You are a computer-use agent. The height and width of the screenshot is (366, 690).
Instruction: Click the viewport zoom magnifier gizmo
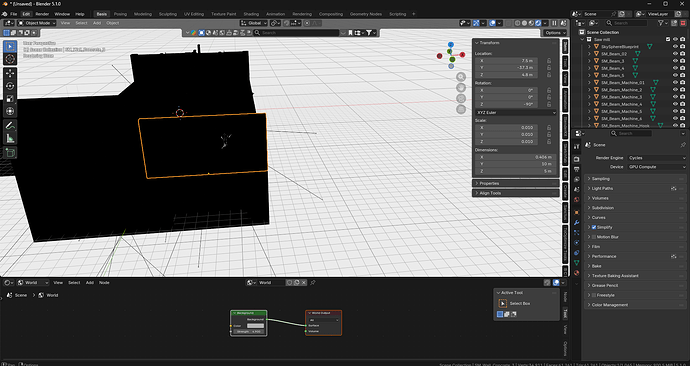pyautogui.click(x=461, y=77)
